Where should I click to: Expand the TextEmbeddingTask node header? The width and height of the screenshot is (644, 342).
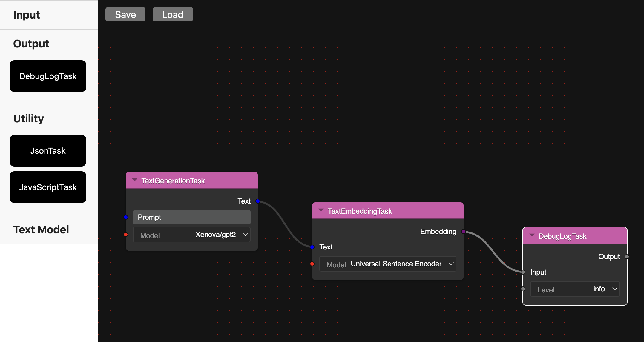coord(322,211)
